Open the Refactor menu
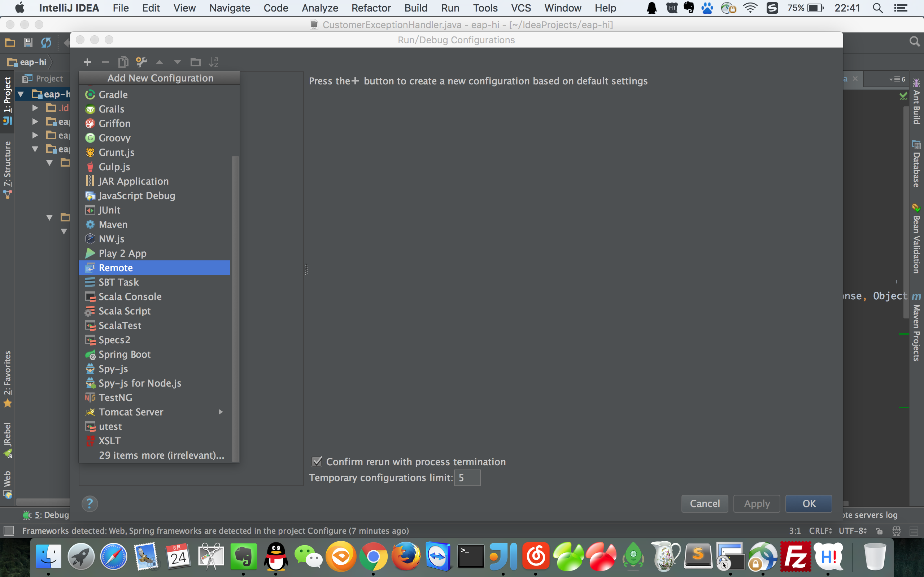Viewport: 924px width, 577px height. click(x=371, y=8)
